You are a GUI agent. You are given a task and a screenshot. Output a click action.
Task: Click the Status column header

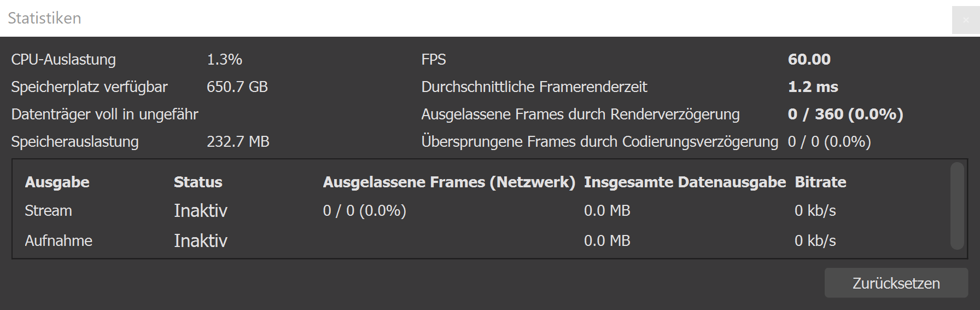coord(198,182)
